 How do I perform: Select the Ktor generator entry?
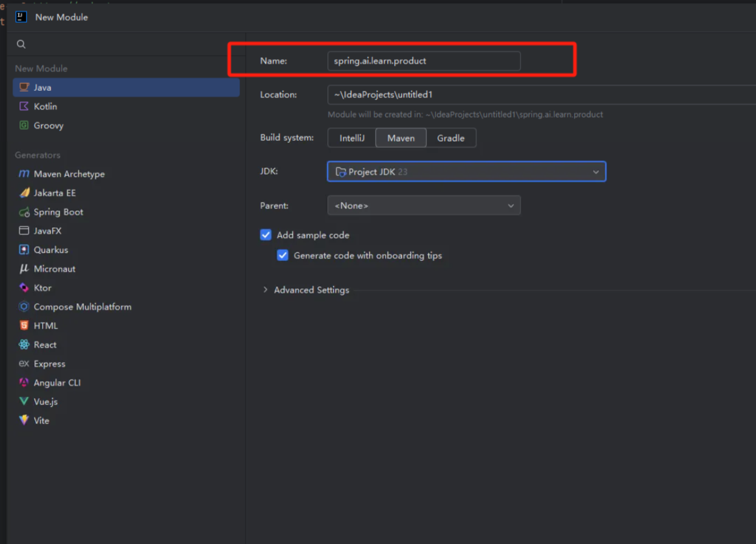pos(126,288)
